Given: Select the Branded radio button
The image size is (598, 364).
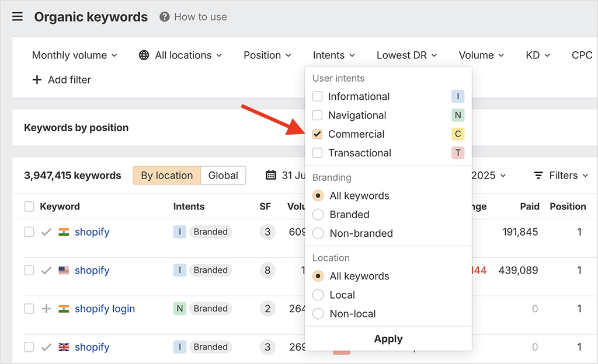Looking at the screenshot, I should coord(318,214).
